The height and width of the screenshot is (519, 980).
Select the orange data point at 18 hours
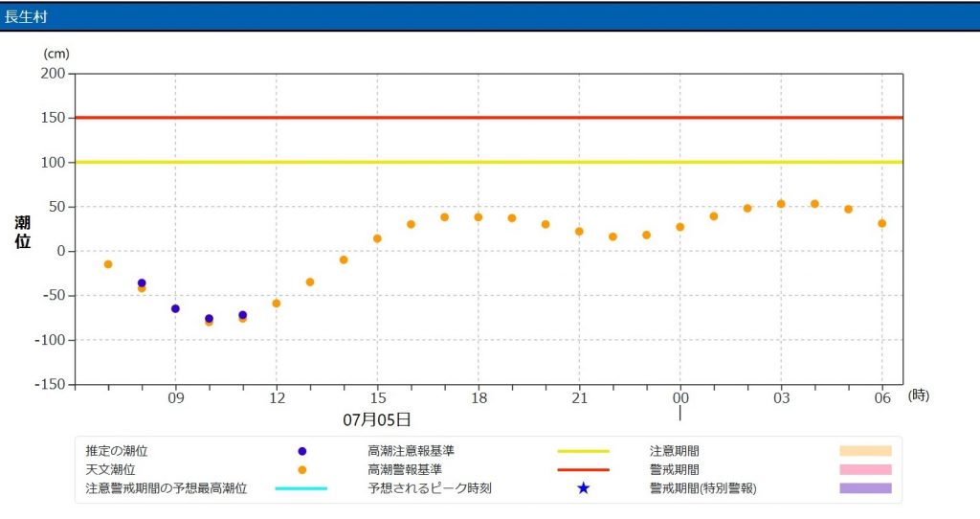(x=479, y=217)
